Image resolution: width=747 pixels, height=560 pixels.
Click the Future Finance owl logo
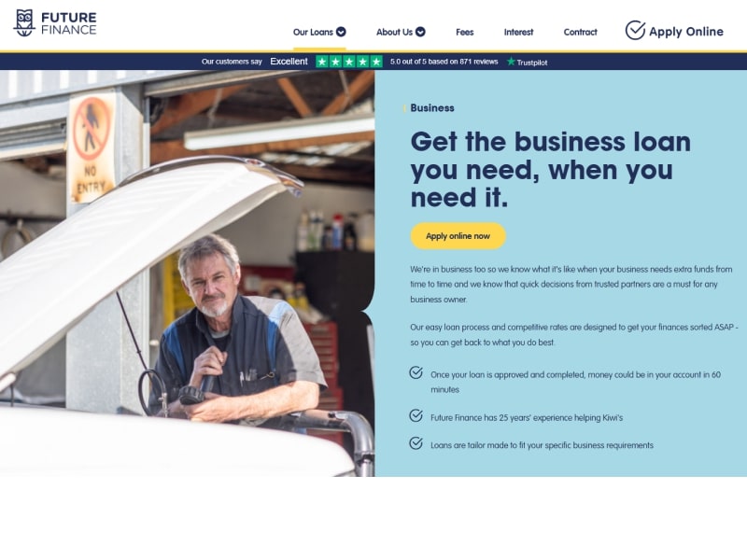pyautogui.click(x=24, y=22)
